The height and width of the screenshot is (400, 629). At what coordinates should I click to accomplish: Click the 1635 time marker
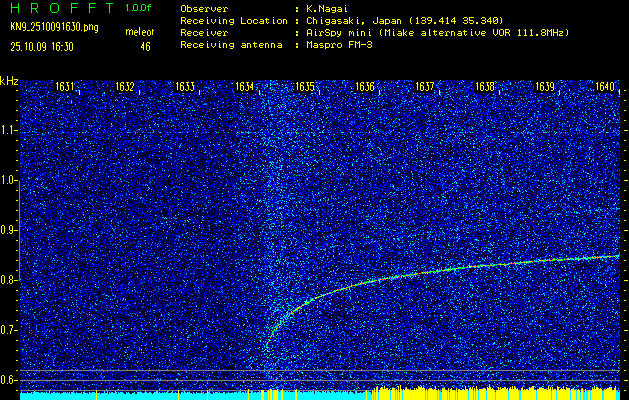[305, 87]
